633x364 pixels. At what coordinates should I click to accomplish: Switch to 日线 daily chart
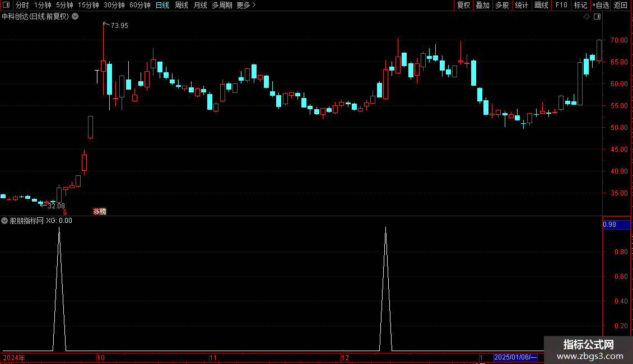(x=162, y=5)
